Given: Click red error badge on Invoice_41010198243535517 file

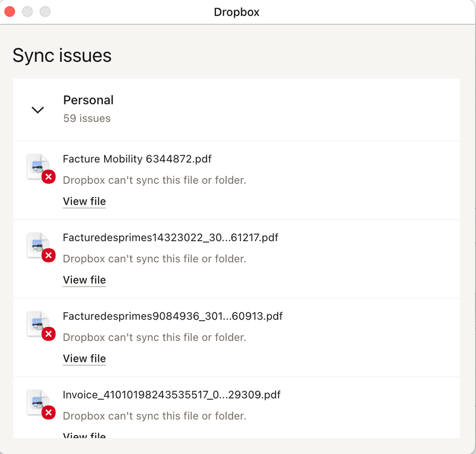Looking at the screenshot, I should point(49,412).
